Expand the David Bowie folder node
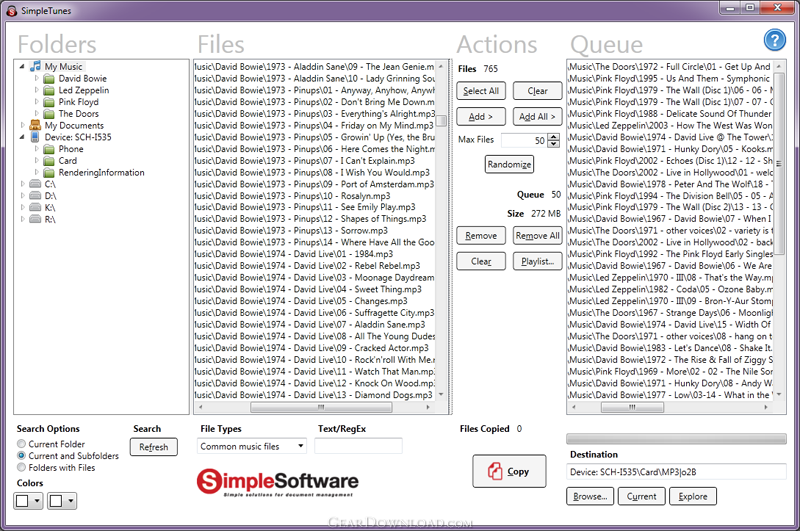 point(36,79)
